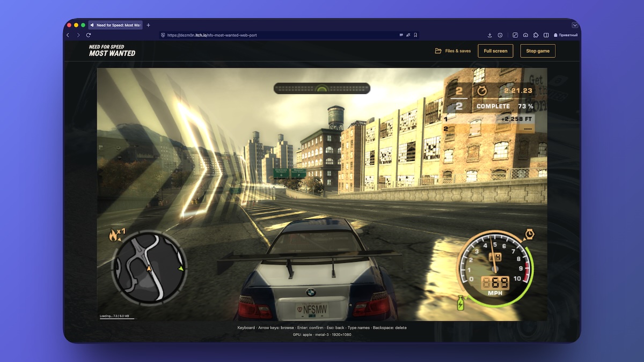Click the 69 MPH digital speed display

click(x=495, y=282)
